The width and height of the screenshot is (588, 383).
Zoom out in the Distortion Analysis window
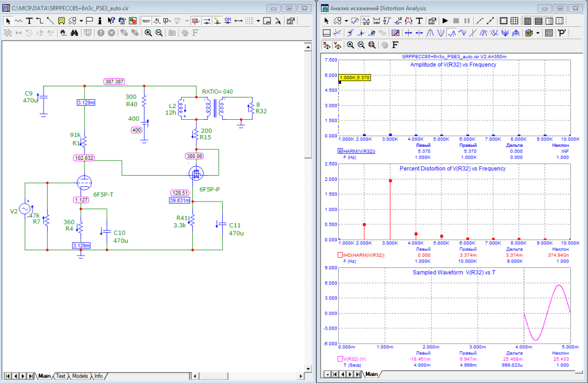click(x=361, y=45)
